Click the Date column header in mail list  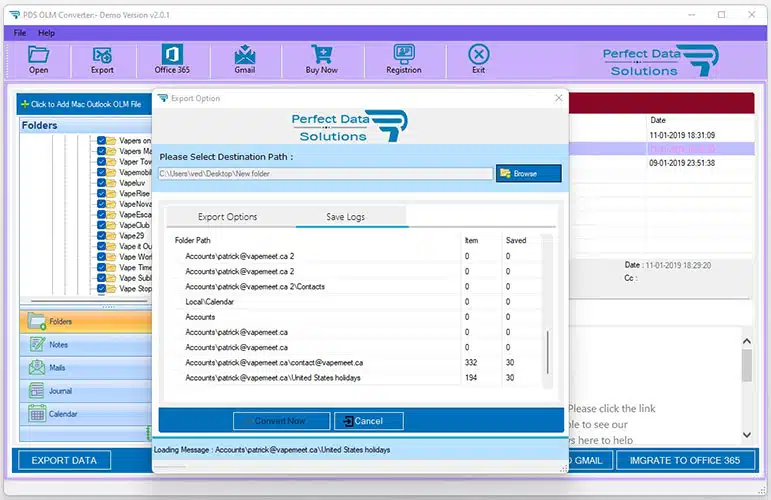[x=658, y=120]
